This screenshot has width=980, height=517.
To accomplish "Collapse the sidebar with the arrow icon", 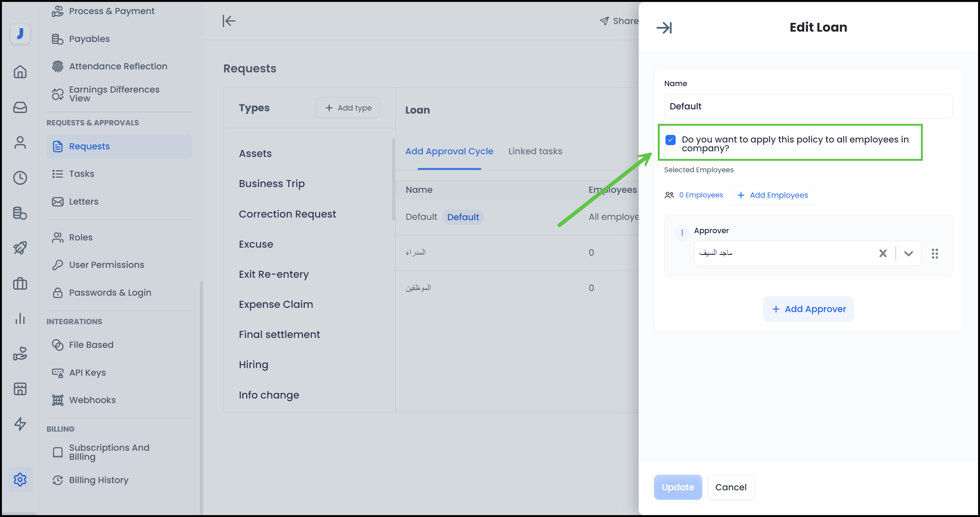I will coord(229,21).
